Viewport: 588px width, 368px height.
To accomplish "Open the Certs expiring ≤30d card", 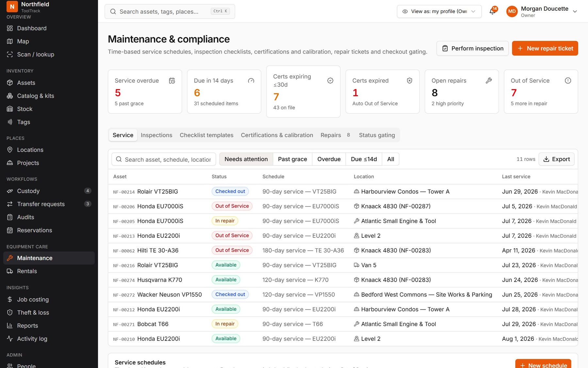I will pyautogui.click(x=303, y=92).
